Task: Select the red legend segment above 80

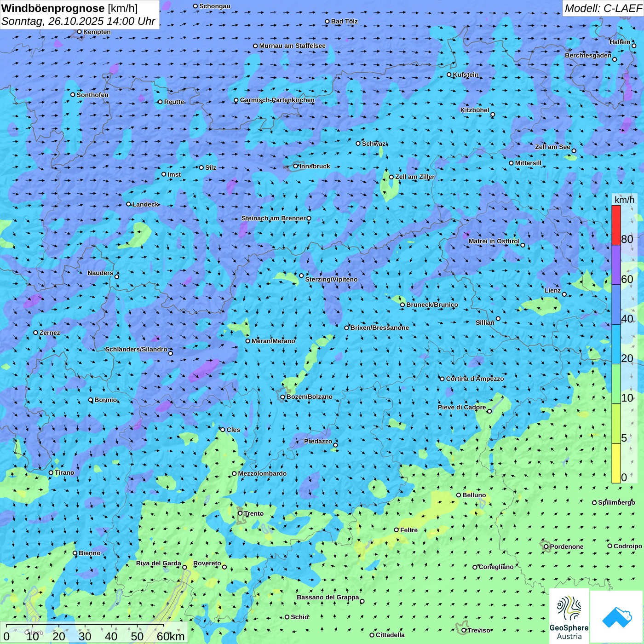Action: [x=616, y=225]
